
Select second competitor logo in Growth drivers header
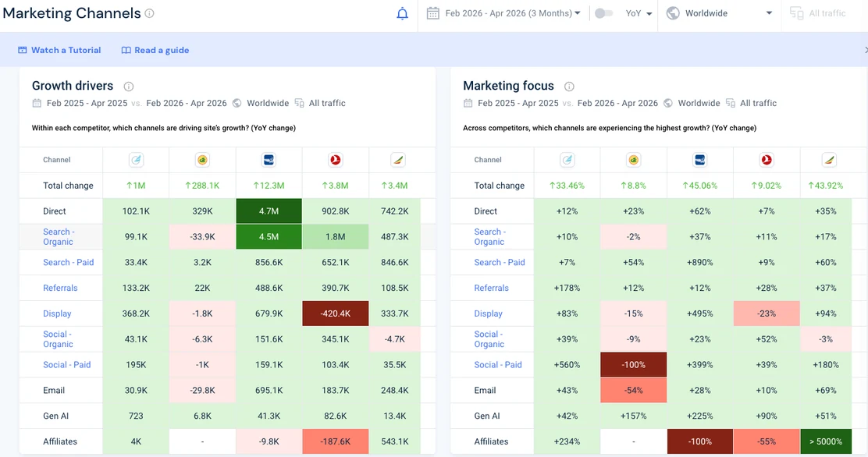point(203,160)
